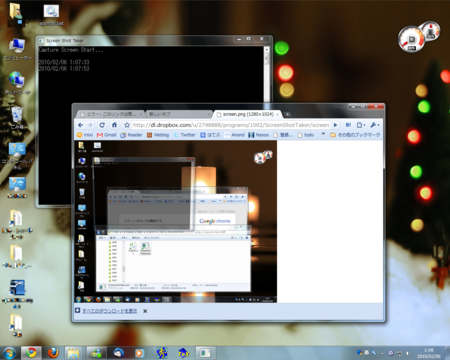Viewport: 450px width, 360px height.
Task: Open the コントロールパネル desktop icon
Action: tap(17, 156)
